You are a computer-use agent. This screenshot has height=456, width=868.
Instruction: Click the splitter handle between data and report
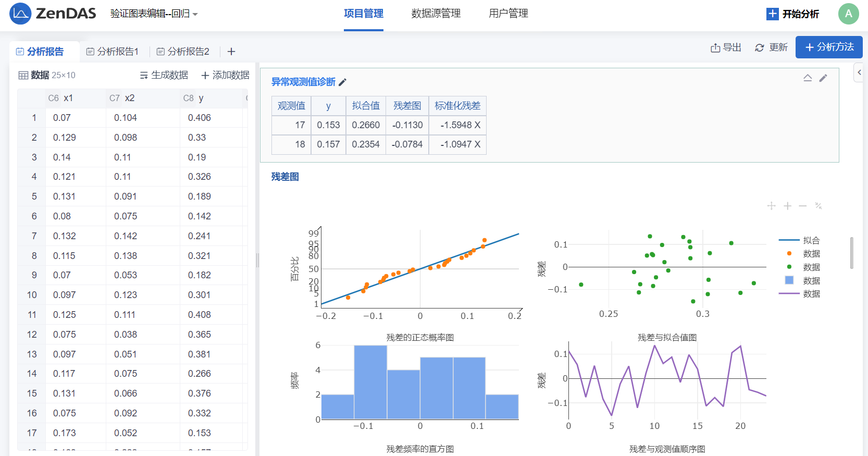click(x=257, y=260)
